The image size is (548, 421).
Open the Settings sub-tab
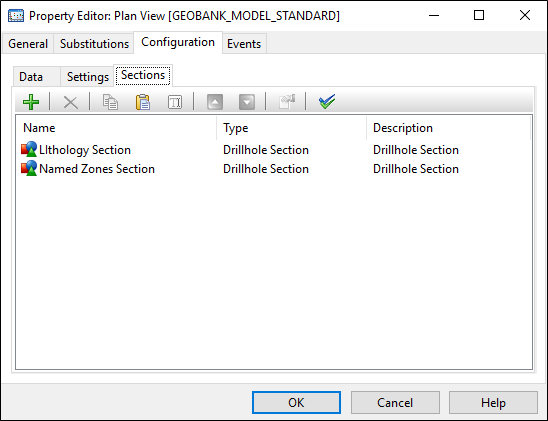[88, 77]
